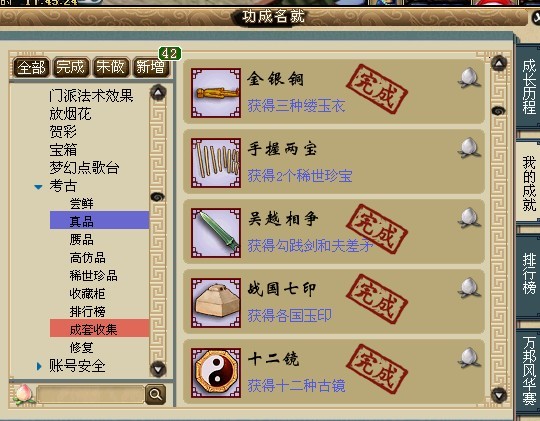Screen dimensions: 540x421
Task: Show unfinished with 未做 button
Action: [110, 67]
